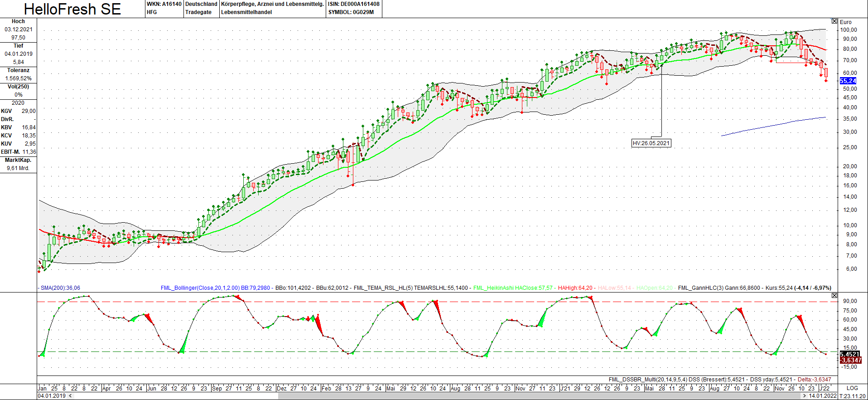868x400 pixels.
Task: Close the main price chart panel
Action: pos(834,21)
